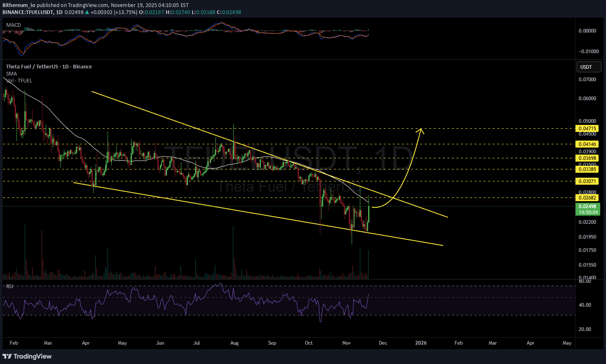Image resolution: width=606 pixels, height=364 pixels.
Task: Toggle the MACD indicator label
Action: point(13,25)
